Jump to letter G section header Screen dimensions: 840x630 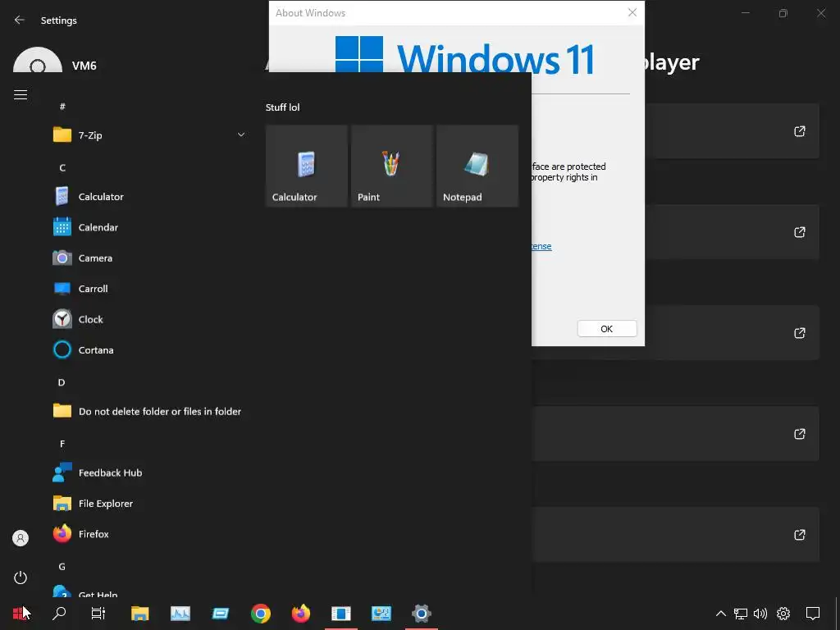[62, 566]
